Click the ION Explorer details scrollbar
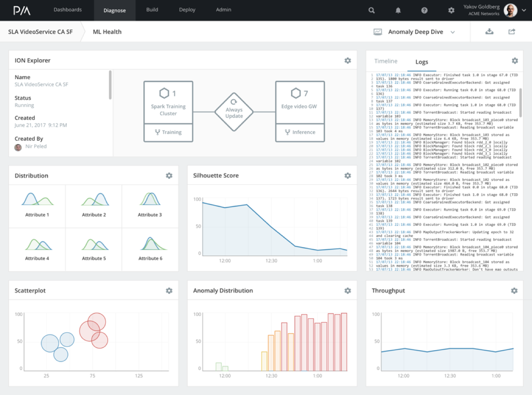532x395 pixels. tap(110, 85)
